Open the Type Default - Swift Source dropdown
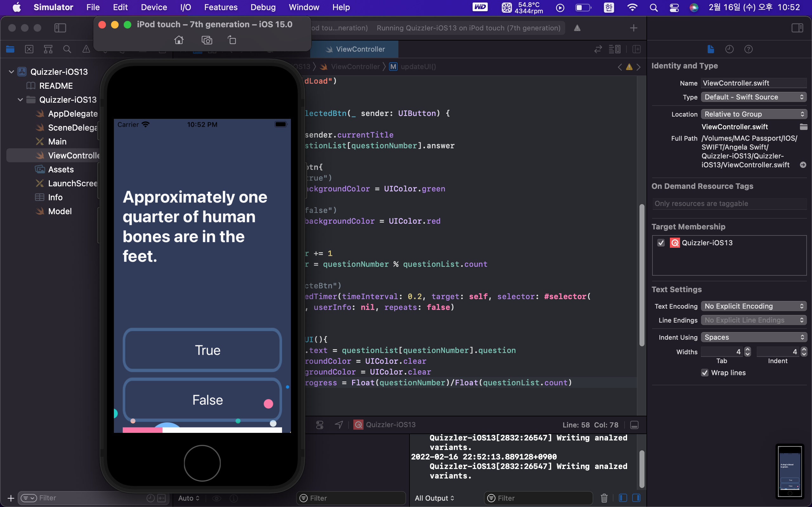Viewport: 812px width, 507px height. 754,97
